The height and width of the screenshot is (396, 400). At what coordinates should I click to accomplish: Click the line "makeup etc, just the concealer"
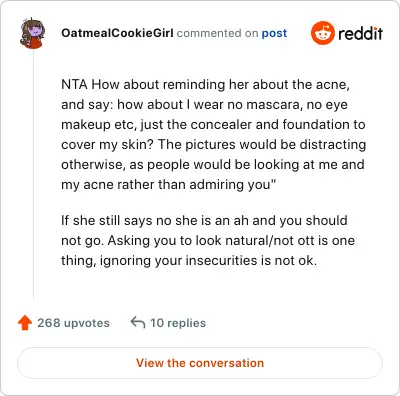[x=213, y=125]
